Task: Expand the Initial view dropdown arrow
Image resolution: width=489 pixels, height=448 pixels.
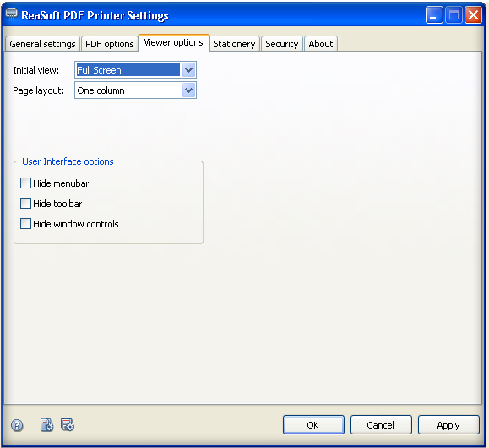Action: click(x=188, y=70)
